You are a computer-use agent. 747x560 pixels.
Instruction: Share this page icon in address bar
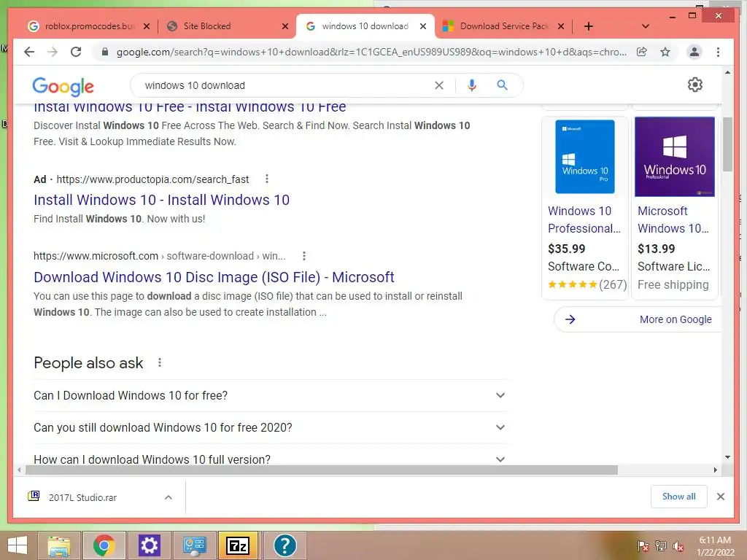(x=642, y=52)
